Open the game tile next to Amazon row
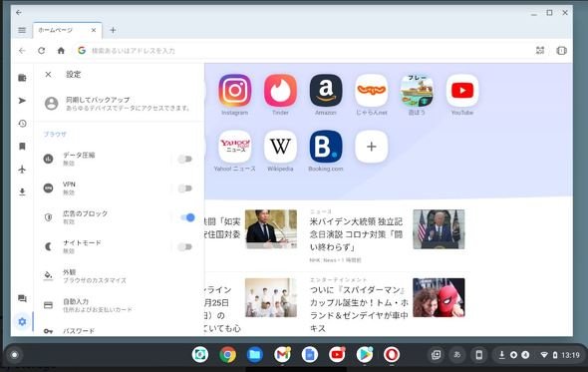588x372 pixels. pyautogui.click(x=417, y=91)
